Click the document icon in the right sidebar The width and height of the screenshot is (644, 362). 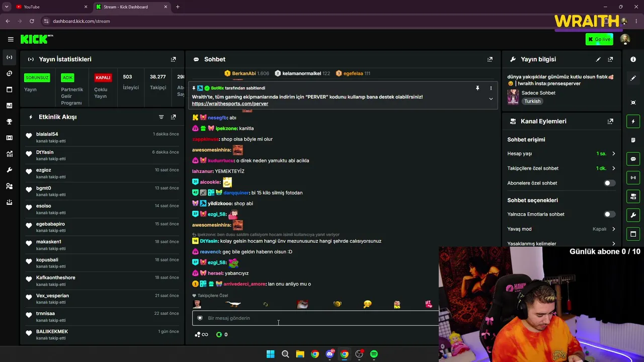(x=633, y=140)
